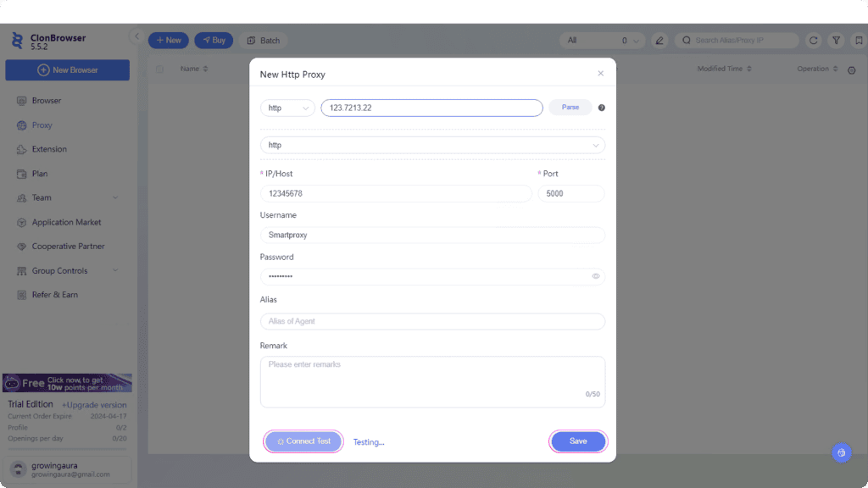The height and width of the screenshot is (488, 868).
Task: Click the Upgrade version link
Action: point(94,405)
